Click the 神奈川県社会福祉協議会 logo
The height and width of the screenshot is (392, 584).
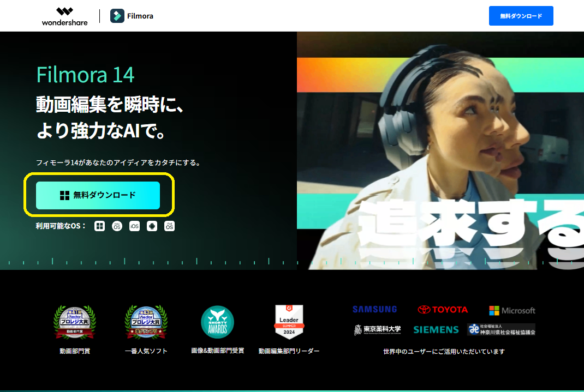(x=502, y=329)
